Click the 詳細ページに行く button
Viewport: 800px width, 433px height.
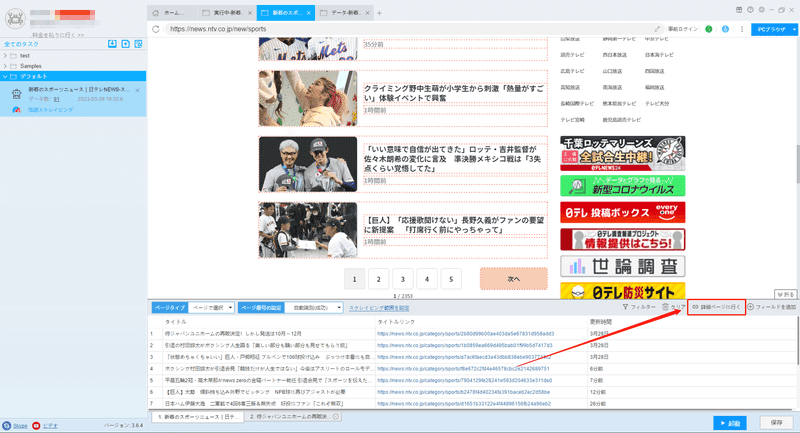716,307
